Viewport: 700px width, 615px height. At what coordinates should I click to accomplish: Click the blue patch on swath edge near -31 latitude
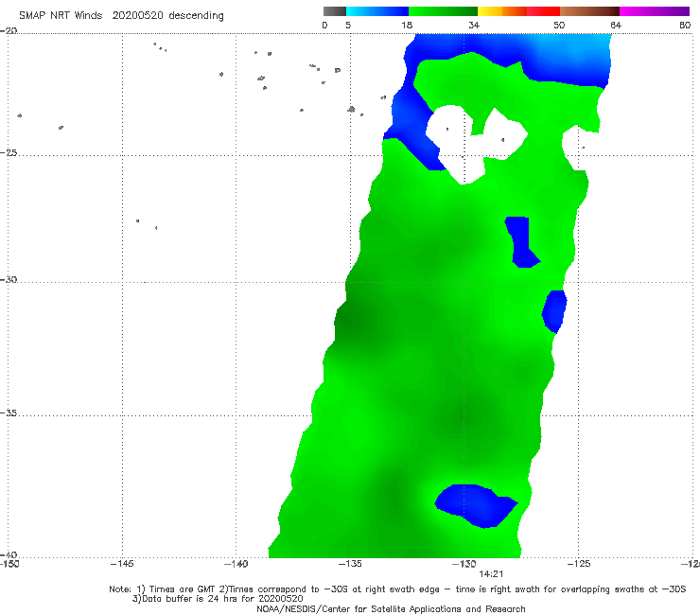(555, 311)
